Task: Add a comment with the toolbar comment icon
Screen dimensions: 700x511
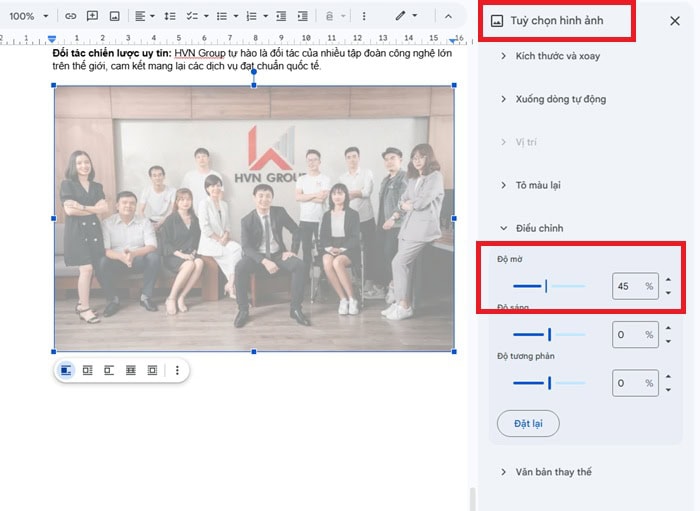Action: [92, 16]
